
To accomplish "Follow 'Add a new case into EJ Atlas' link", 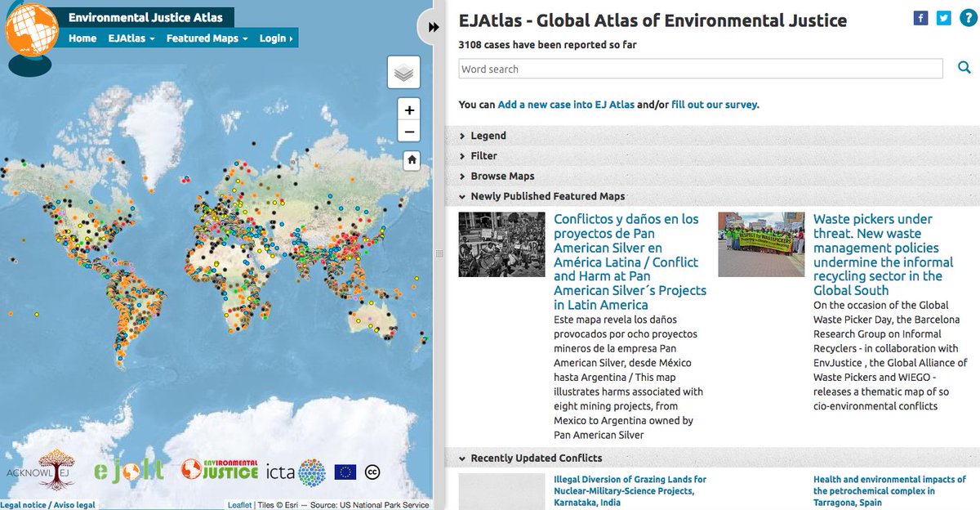I will click(566, 105).
